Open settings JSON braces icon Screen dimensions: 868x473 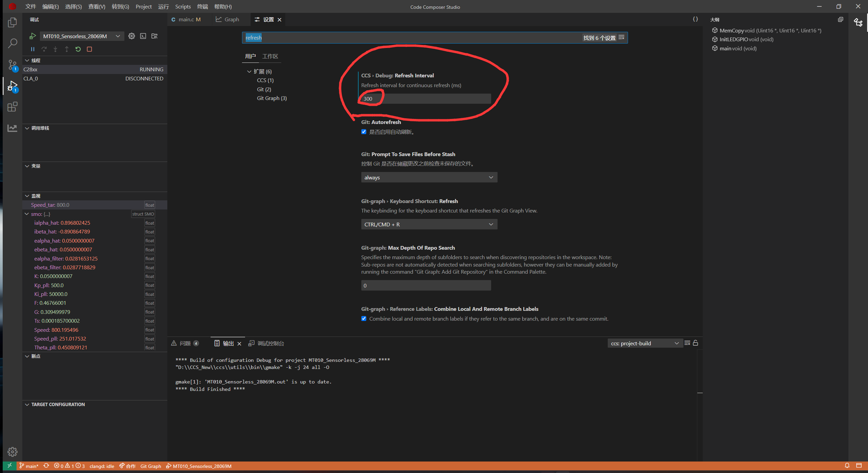click(x=695, y=19)
